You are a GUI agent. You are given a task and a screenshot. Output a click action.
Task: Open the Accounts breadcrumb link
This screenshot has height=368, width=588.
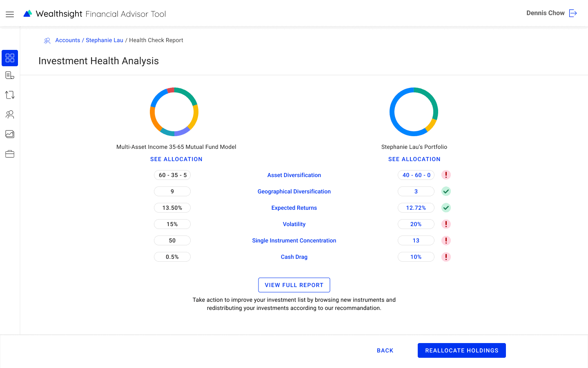[67, 40]
